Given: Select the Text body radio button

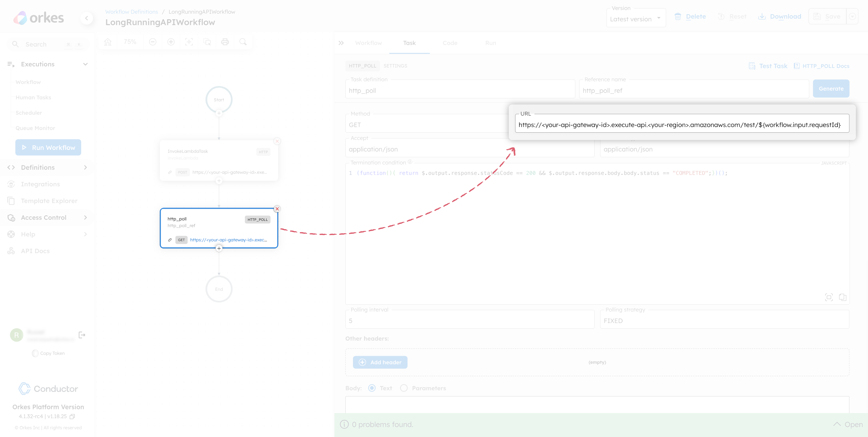Looking at the screenshot, I should coord(372,388).
